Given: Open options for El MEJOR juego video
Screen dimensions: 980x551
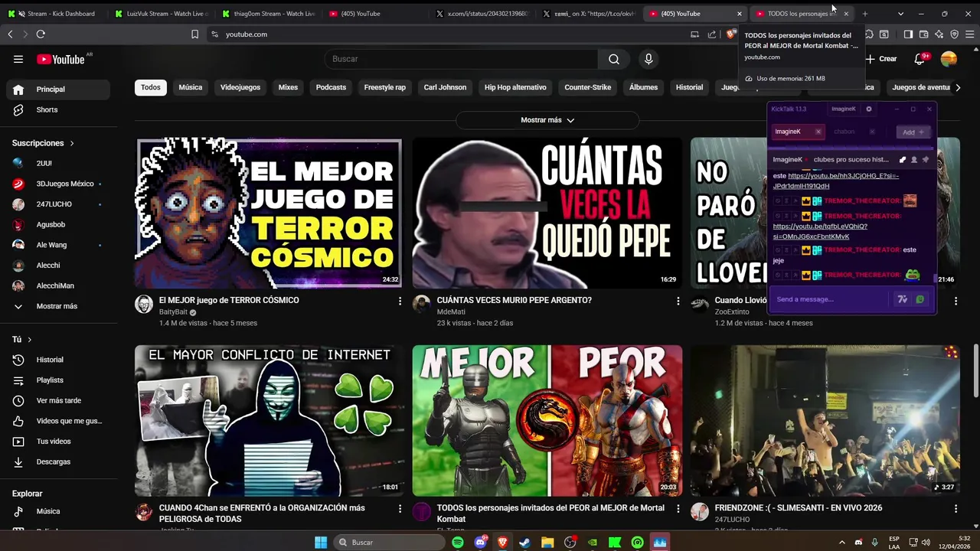Looking at the screenshot, I should (x=400, y=302).
